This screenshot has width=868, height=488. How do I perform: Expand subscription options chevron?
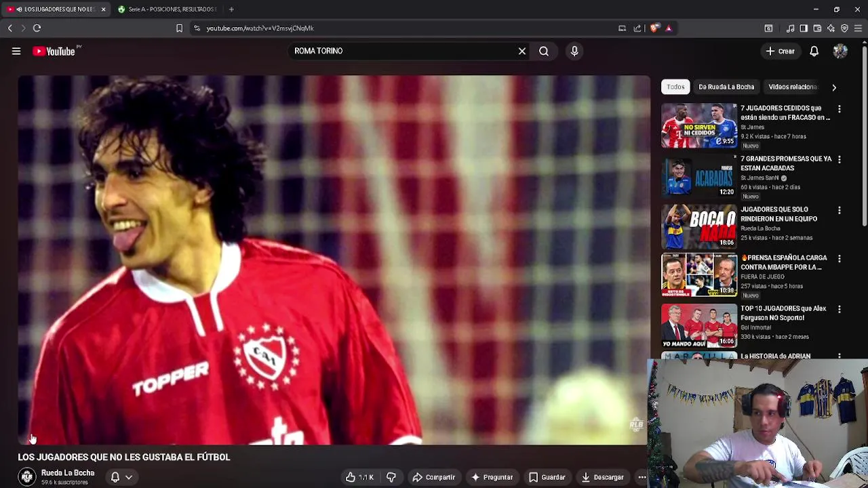click(x=129, y=477)
